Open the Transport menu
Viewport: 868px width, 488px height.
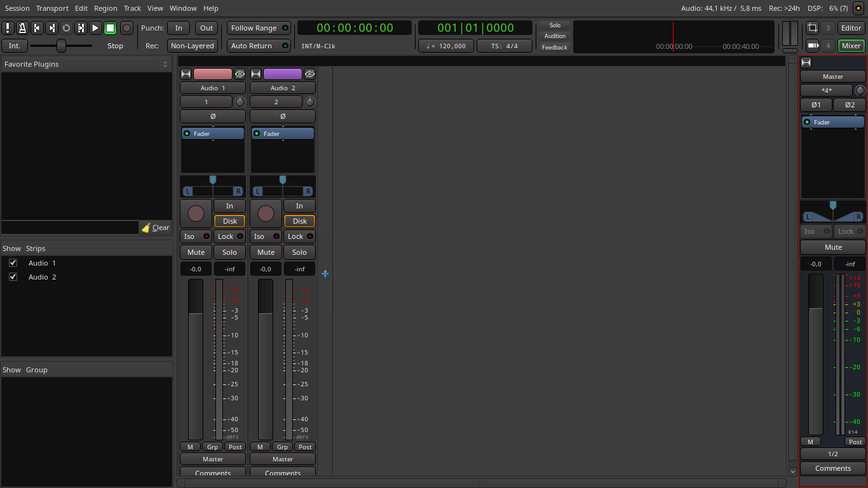pos(52,8)
